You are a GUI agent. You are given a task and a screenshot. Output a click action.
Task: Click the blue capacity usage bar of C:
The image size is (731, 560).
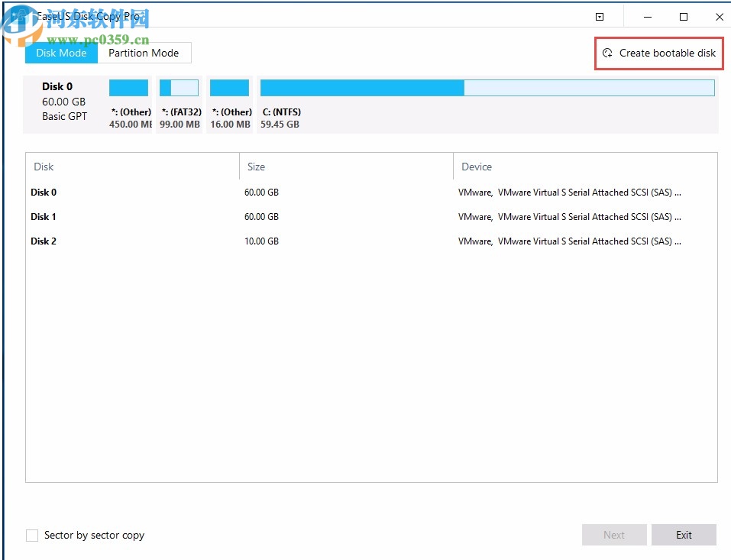click(359, 87)
